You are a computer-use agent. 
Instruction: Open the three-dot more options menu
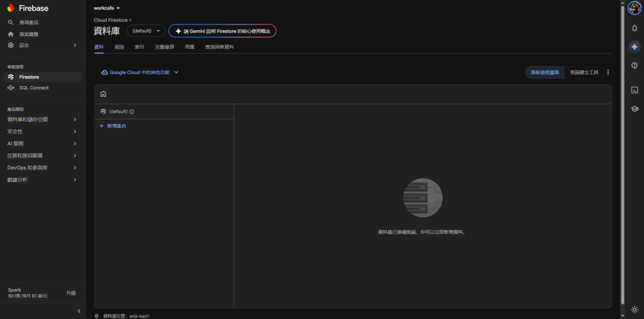[x=608, y=73]
